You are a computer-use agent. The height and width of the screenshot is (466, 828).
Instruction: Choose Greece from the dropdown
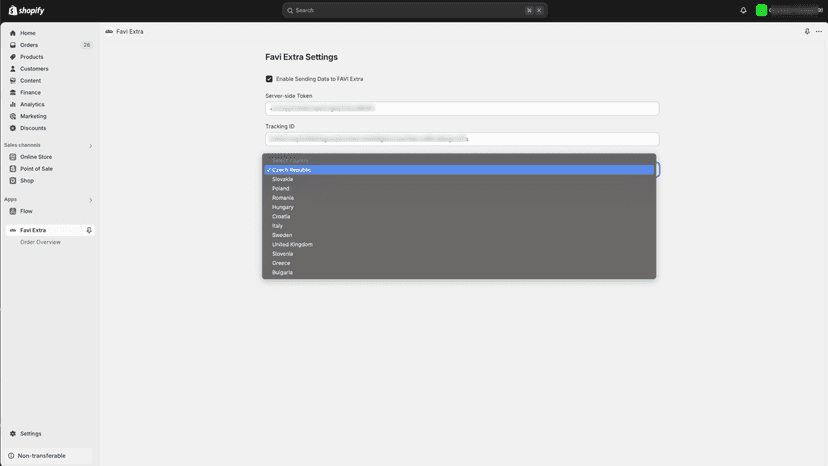point(459,263)
